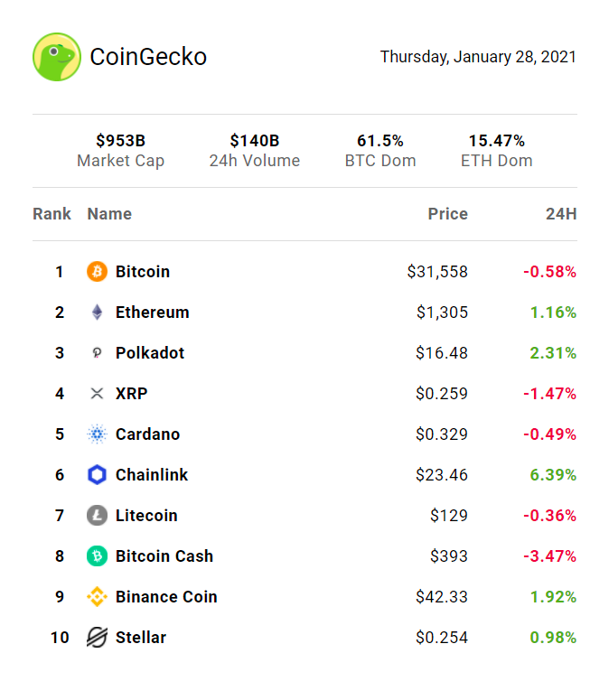
Task: Click the yellow Binance Coin icon
Action: [x=97, y=597]
